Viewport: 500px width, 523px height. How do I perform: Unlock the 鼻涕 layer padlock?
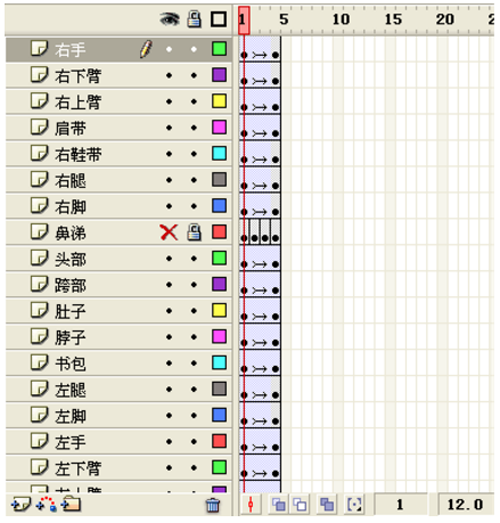click(x=194, y=232)
